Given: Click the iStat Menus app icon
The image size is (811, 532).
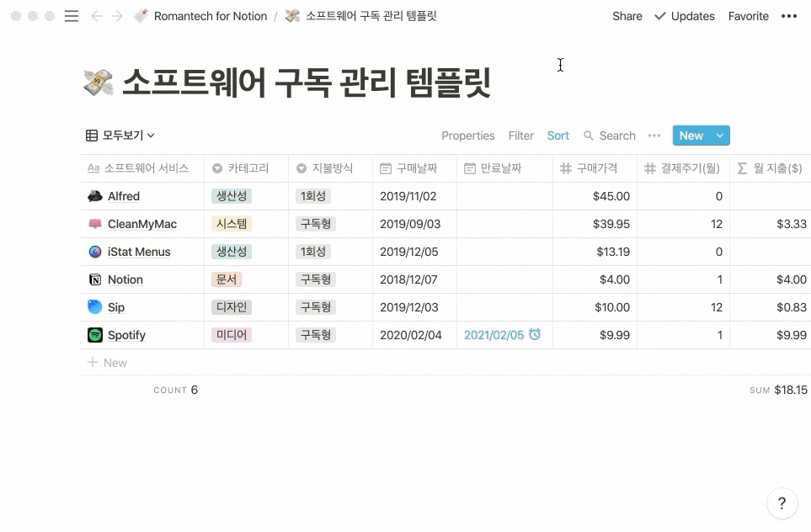Looking at the screenshot, I should (94, 252).
